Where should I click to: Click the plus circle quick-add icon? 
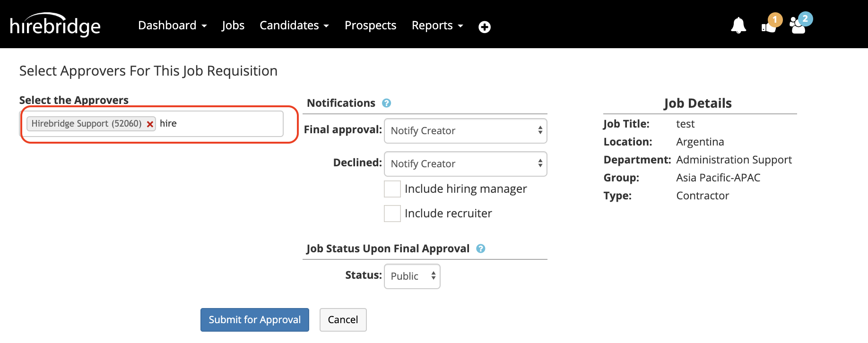(x=484, y=27)
